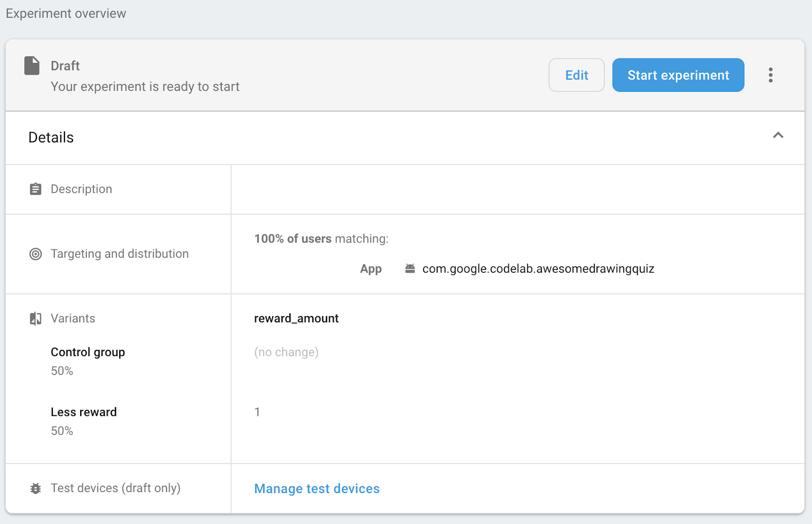The height and width of the screenshot is (524, 812).
Task: Click the Draft document icon
Action: pyautogui.click(x=32, y=66)
